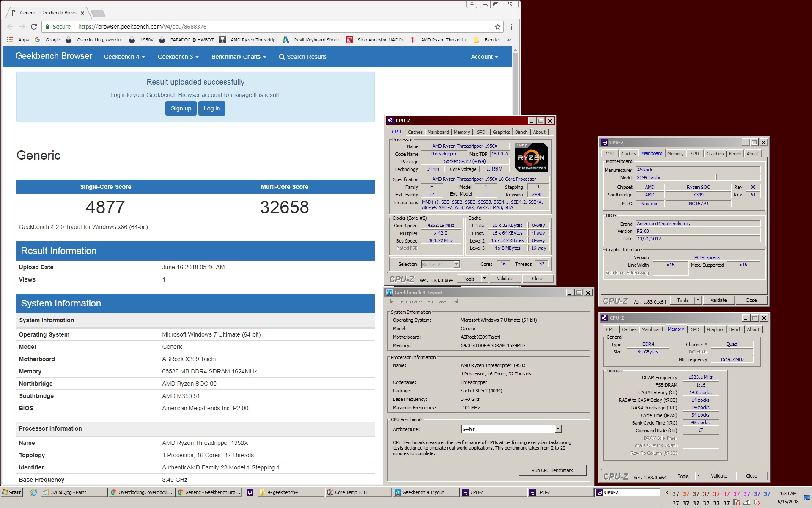Open Tools dropdown arrow in CPU-Z CPU window
The height and width of the screenshot is (508, 812).
pos(485,279)
